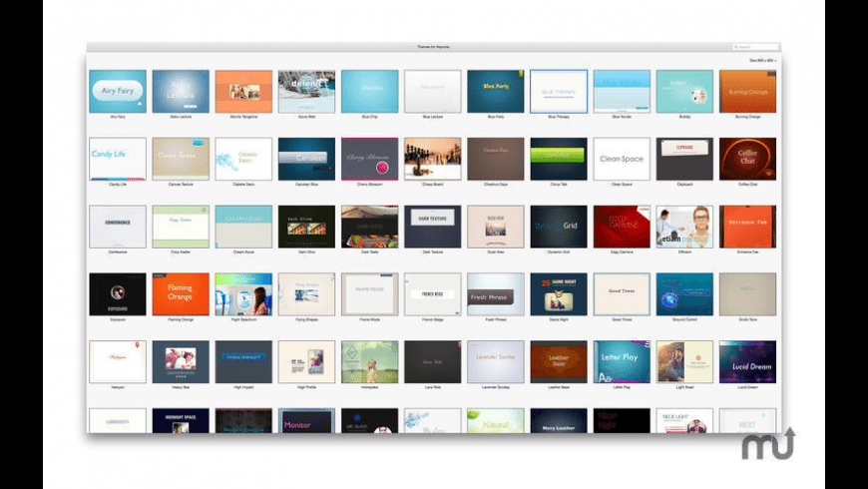Select the Game Night theme thumbnail
Viewport: 868px width, 489px height.
(559, 294)
